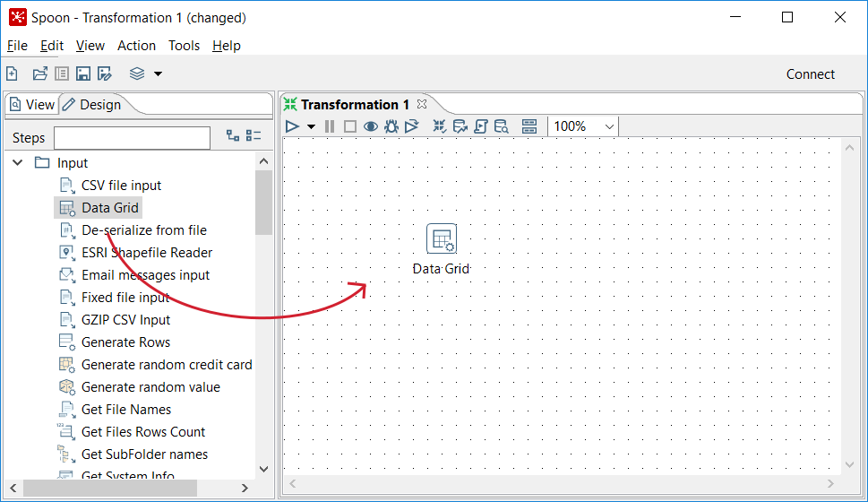Image resolution: width=868 pixels, height=502 pixels.
Task: Click the expand tree icon beside Steps search
Action: tap(233, 135)
